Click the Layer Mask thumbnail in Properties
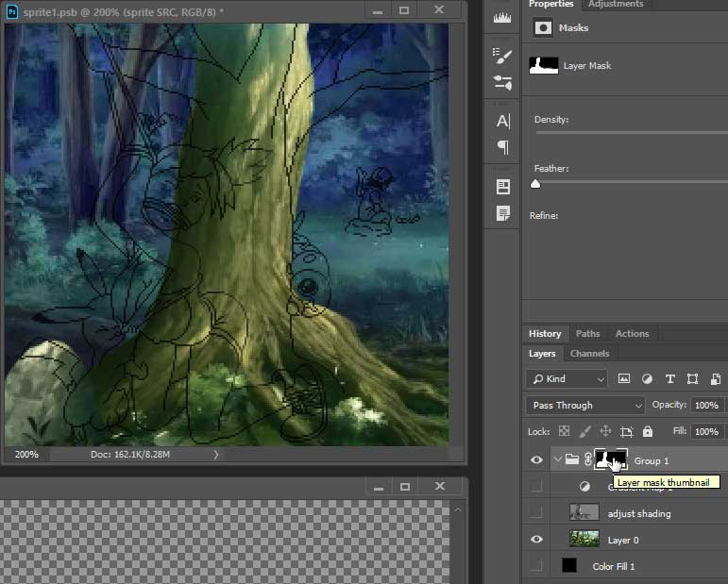 pyautogui.click(x=543, y=66)
